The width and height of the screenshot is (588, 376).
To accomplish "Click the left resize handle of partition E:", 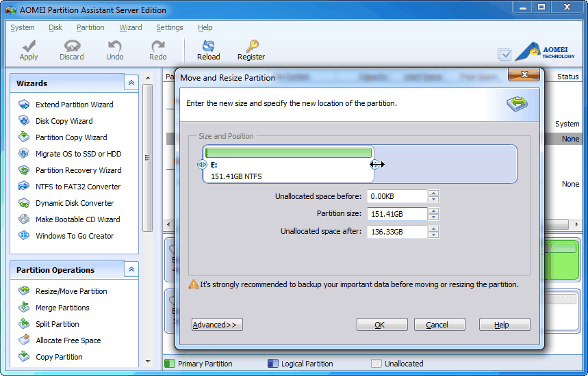I will click(x=202, y=164).
